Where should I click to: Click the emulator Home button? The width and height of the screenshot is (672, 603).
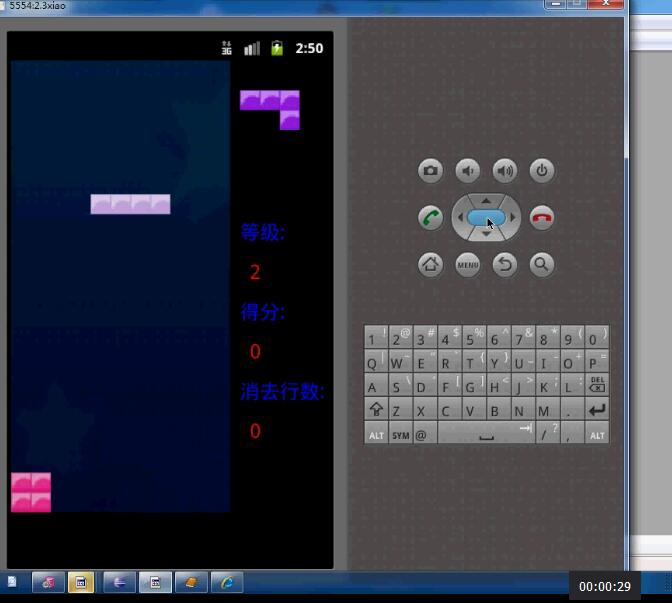coord(430,264)
